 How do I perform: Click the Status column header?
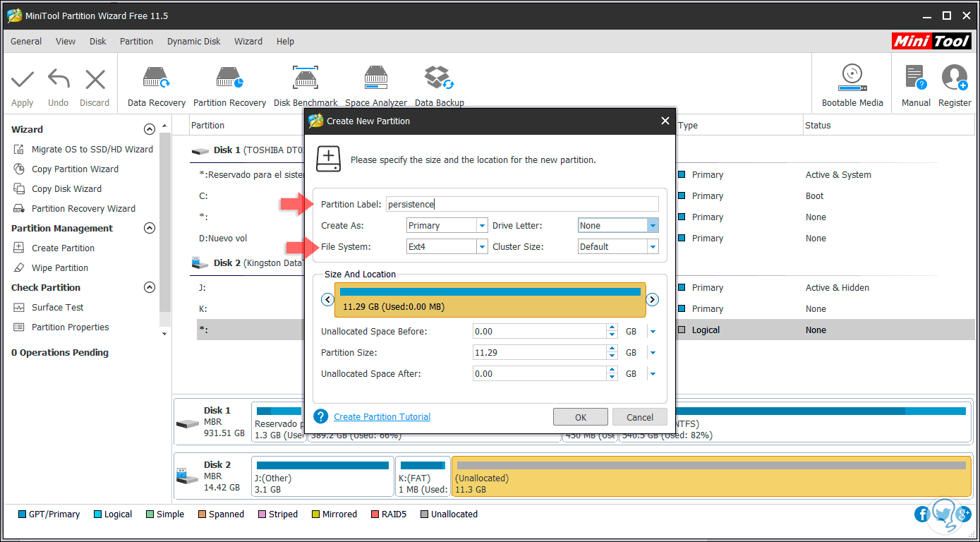(818, 125)
